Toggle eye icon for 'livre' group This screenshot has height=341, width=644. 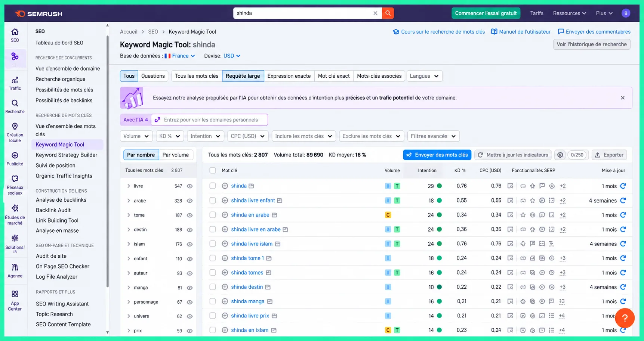[x=189, y=186]
